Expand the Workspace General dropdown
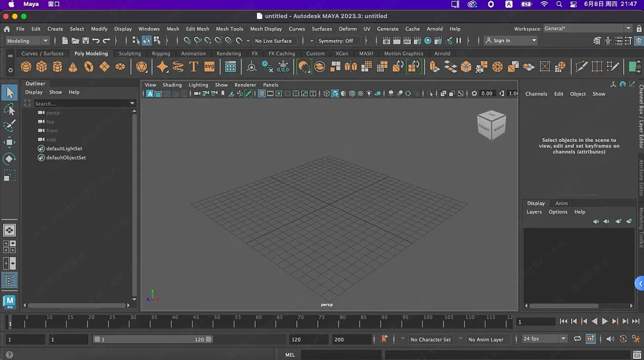The image size is (644, 360). (587, 29)
